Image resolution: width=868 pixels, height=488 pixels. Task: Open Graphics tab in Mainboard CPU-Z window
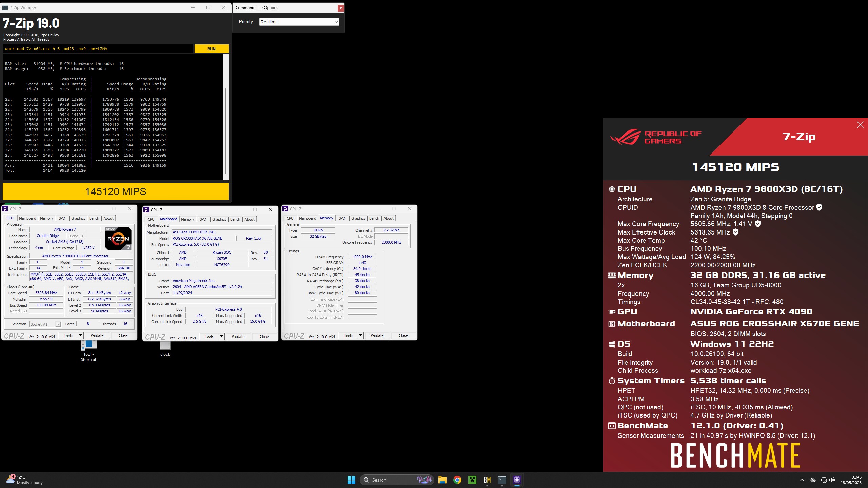click(219, 219)
